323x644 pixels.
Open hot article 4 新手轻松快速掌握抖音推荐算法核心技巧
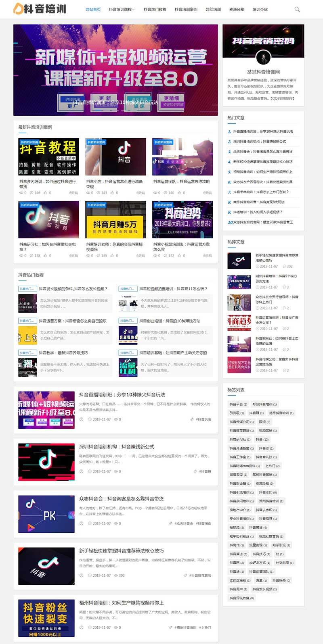(263, 162)
